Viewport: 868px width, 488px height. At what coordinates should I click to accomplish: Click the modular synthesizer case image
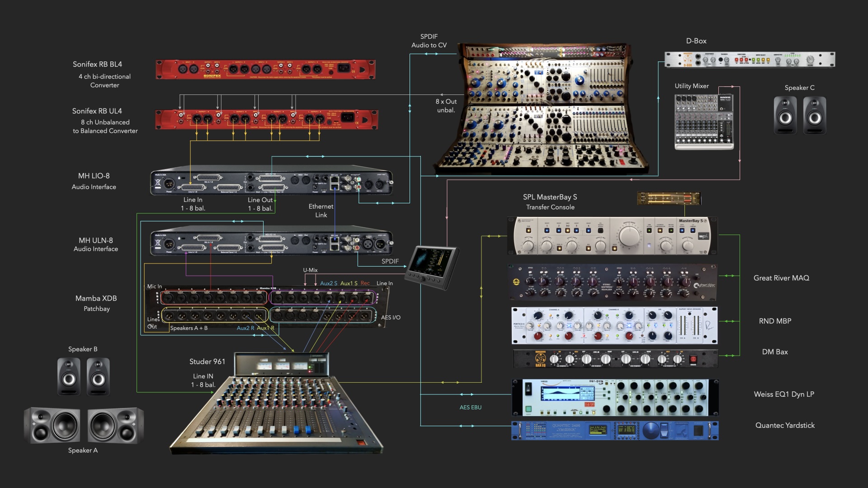[x=542, y=108]
